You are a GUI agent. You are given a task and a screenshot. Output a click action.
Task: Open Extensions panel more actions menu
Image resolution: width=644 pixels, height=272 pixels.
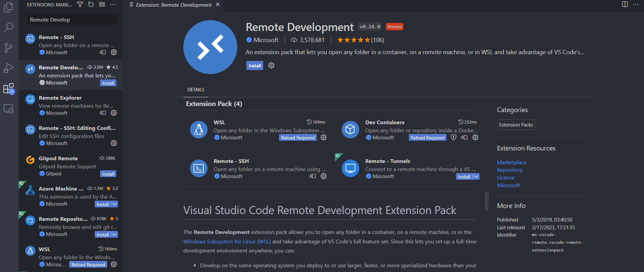click(113, 4)
